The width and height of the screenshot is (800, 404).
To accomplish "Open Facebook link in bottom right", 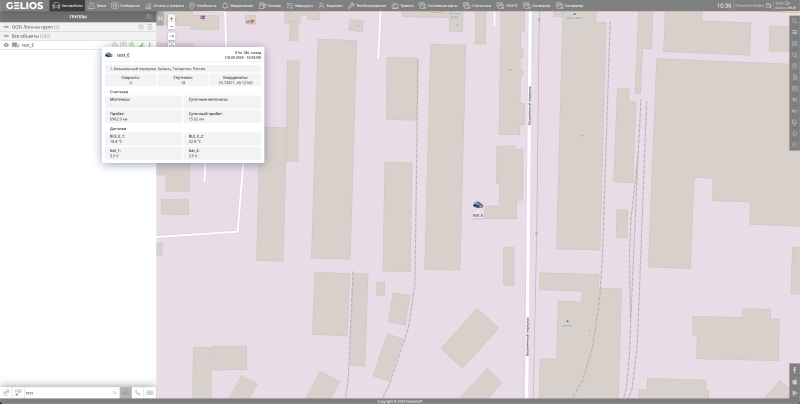I will [x=794, y=370].
